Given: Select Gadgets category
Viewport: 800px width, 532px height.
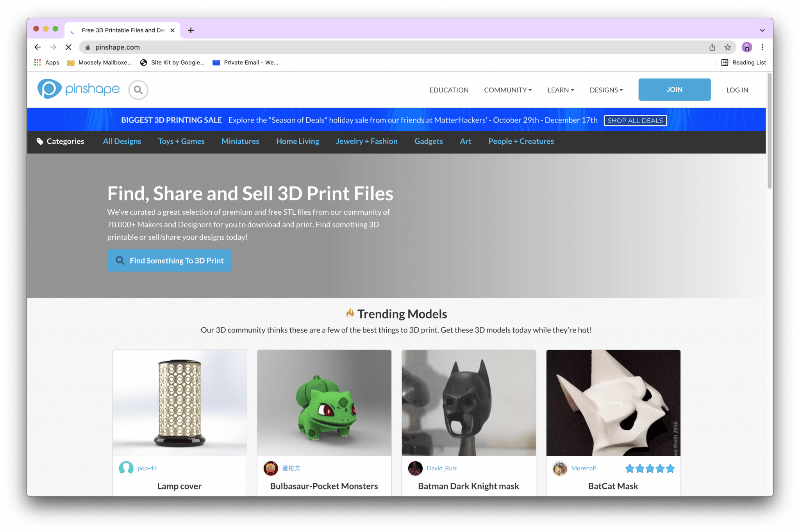Looking at the screenshot, I should coord(429,141).
